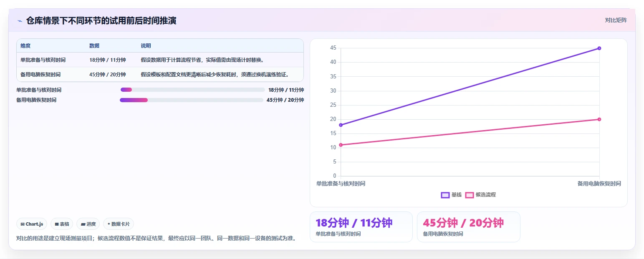Click the 对比矩阵 label in header
This screenshot has height=259, width=644.
(x=616, y=20)
